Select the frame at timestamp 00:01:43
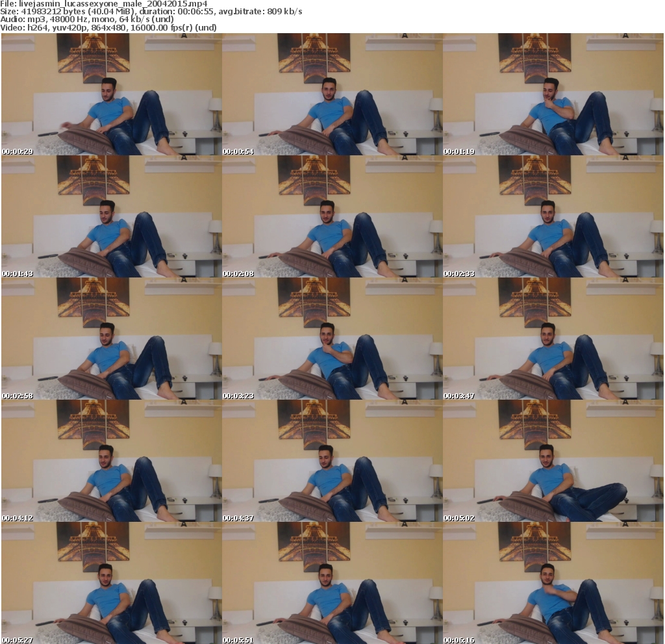This screenshot has width=665, height=644. tap(112, 216)
